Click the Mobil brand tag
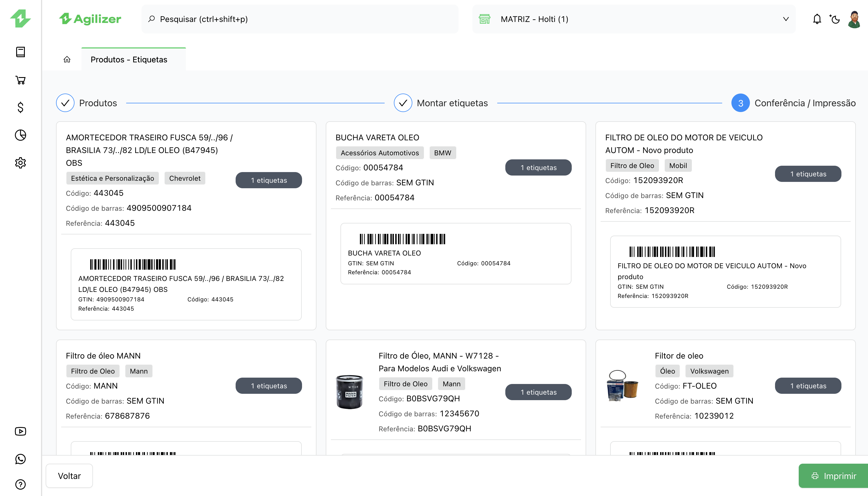Screen dimensions: 868x496 (678, 165)
